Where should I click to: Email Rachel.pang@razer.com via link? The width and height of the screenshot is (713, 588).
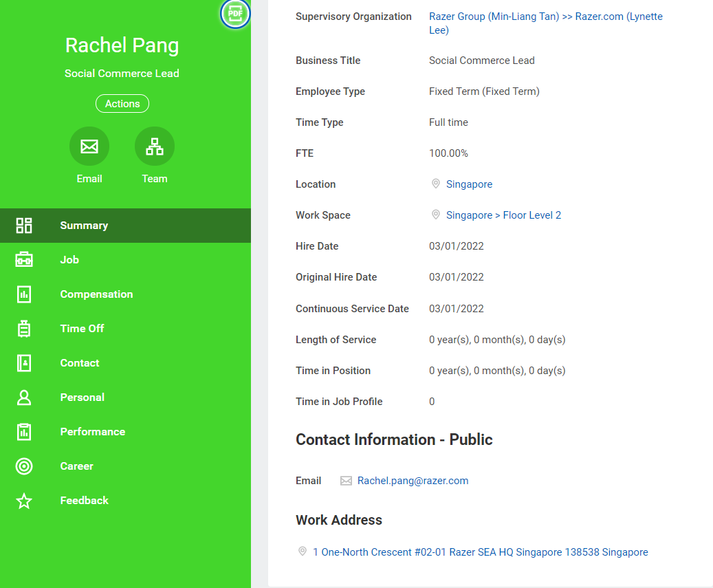pyautogui.click(x=413, y=481)
